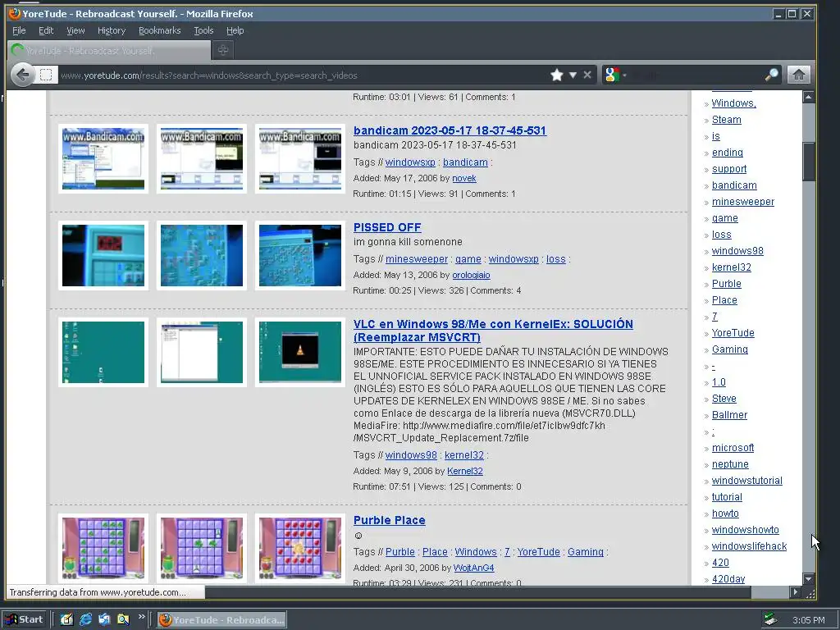This screenshot has height=630, width=840.
Task: Click the vertical scrollbar down arrow
Action: [808, 579]
